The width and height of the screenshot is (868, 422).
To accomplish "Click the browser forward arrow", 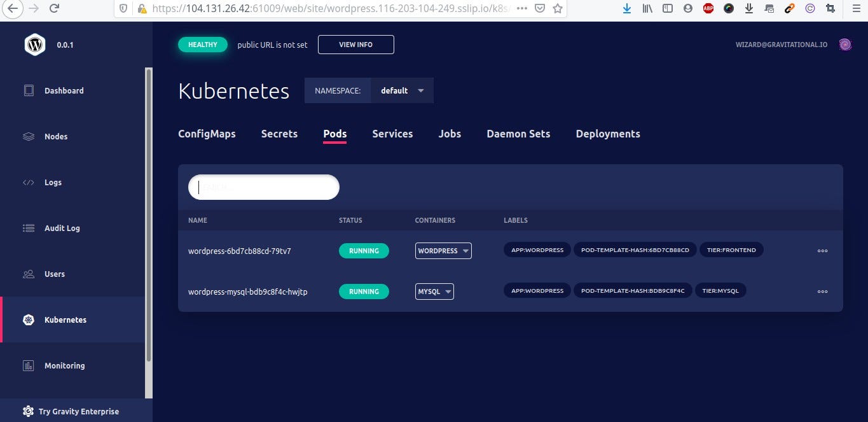I will (34, 8).
